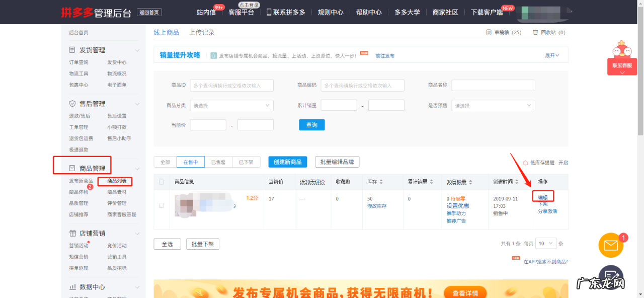Check the select-all checkbox in table header

pyautogui.click(x=161, y=182)
